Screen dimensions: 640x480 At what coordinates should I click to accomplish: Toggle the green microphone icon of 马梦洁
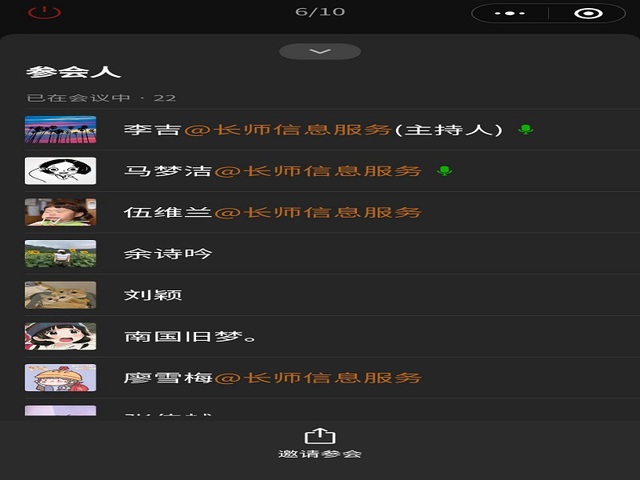pyautogui.click(x=444, y=171)
